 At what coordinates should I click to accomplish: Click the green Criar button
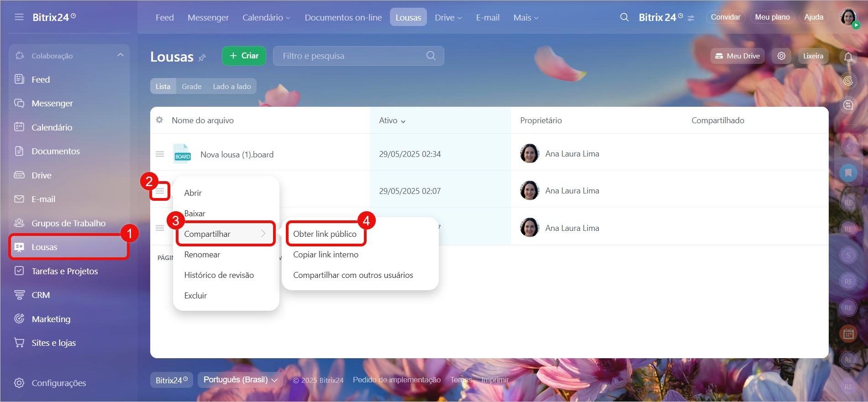(x=244, y=56)
